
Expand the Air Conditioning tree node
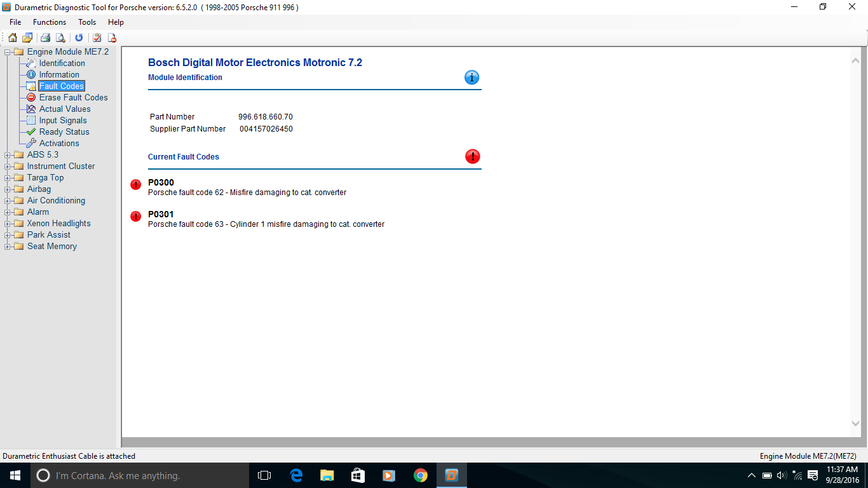(8, 201)
